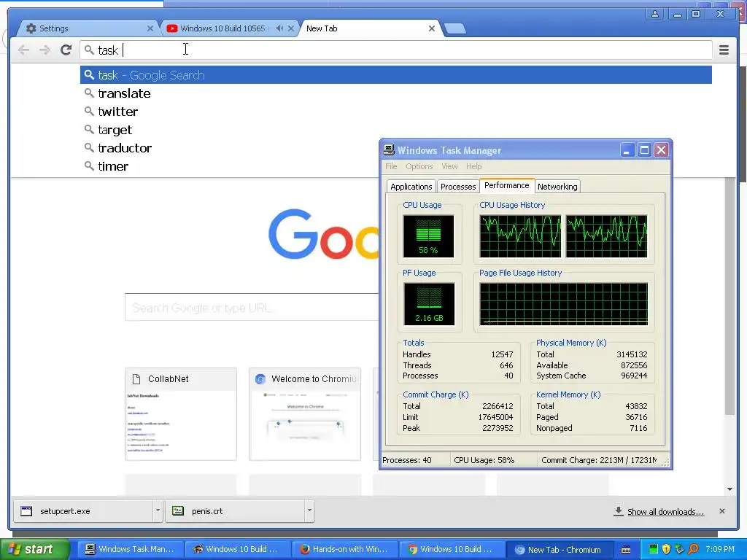Click the green CPU meter tray icon
Viewport: 747px width, 560px height.
click(x=653, y=549)
